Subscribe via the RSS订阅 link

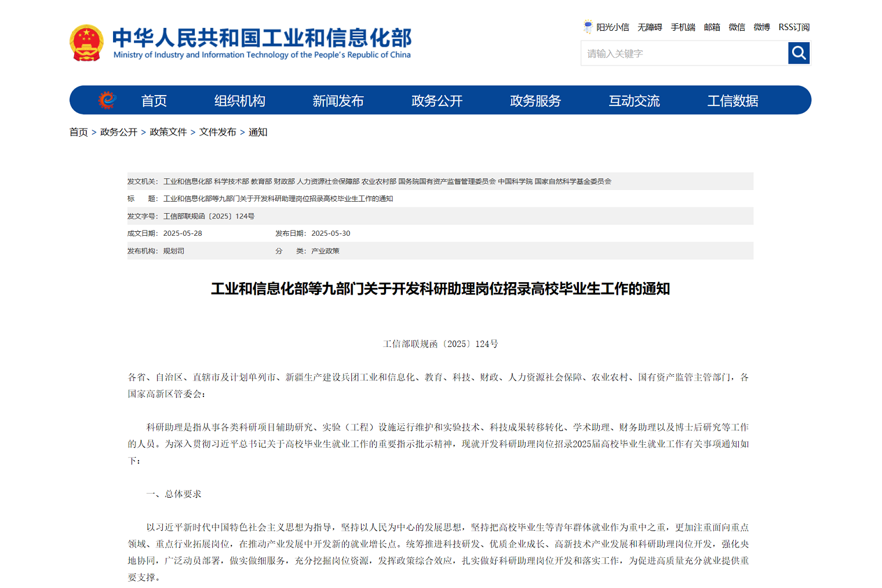point(794,27)
